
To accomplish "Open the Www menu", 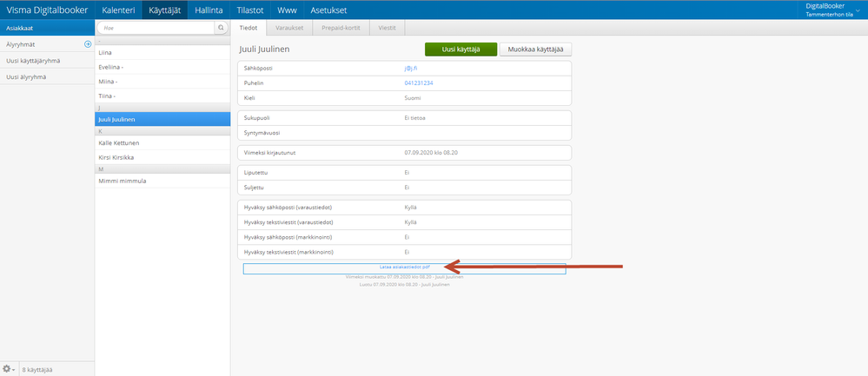I will (287, 10).
